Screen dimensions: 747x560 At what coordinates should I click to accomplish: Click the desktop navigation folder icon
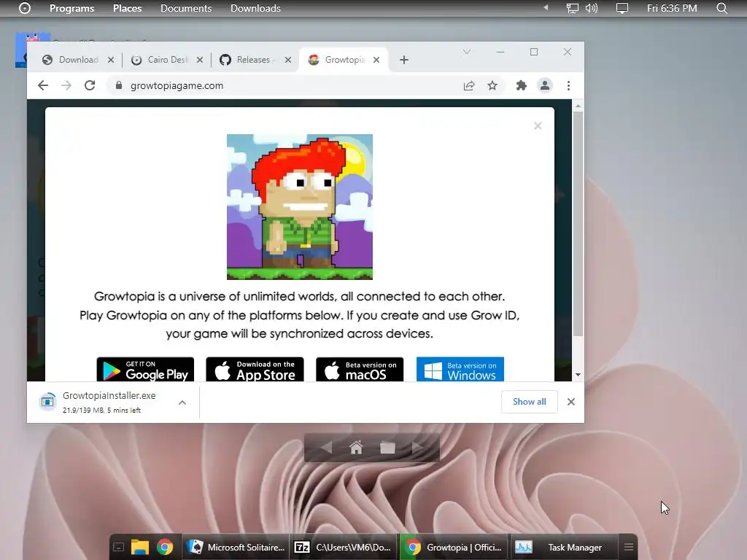[388, 448]
